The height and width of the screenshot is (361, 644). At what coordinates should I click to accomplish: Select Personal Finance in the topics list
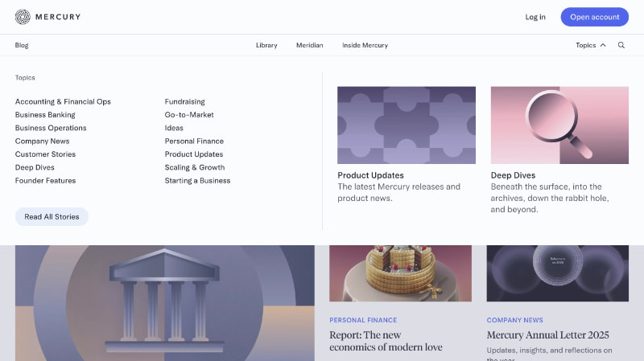tap(194, 142)
